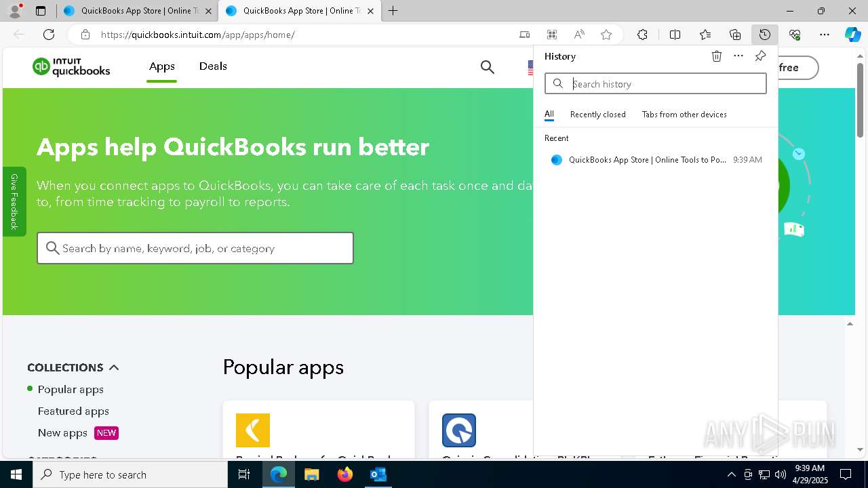Screen dimensions: 868x488
Task: Open Task View from taskbar
Action: point(244,474)
